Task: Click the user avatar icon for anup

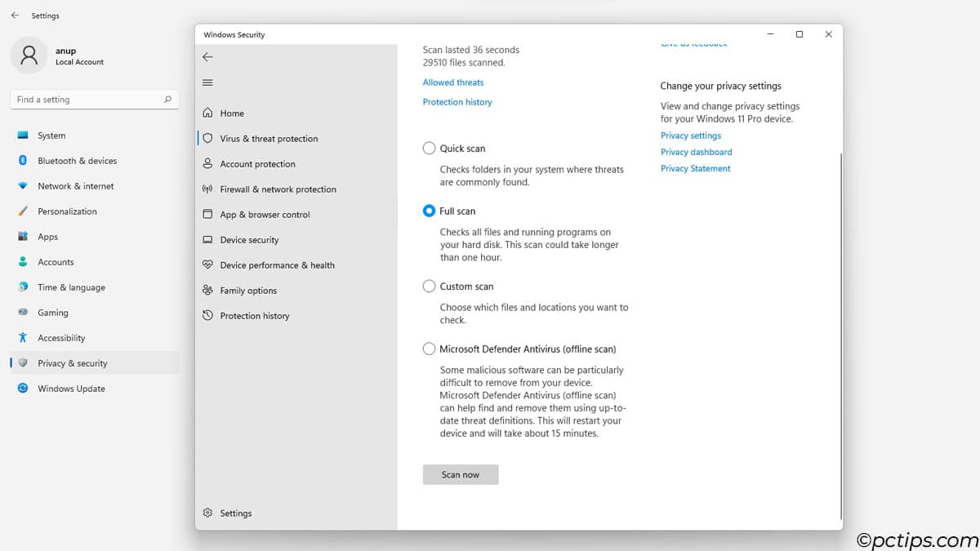Action: pyautogui.click(x=29, y=56)
